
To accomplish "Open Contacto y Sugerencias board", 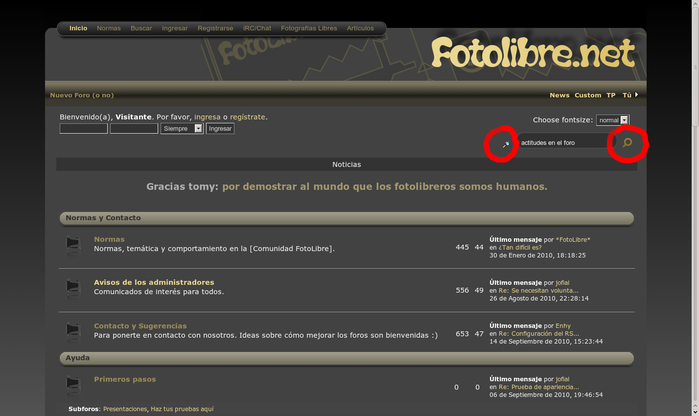I will click(140, 326).
